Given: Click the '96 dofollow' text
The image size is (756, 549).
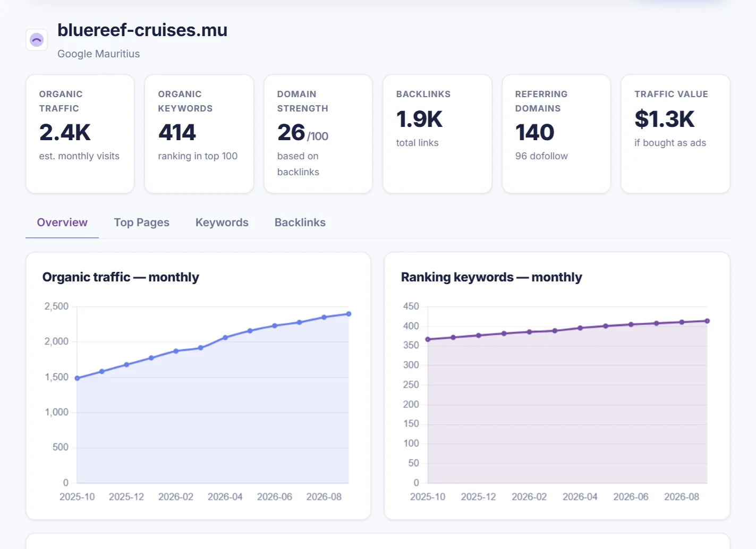Looking at the screenshot, I should (541, 156).
